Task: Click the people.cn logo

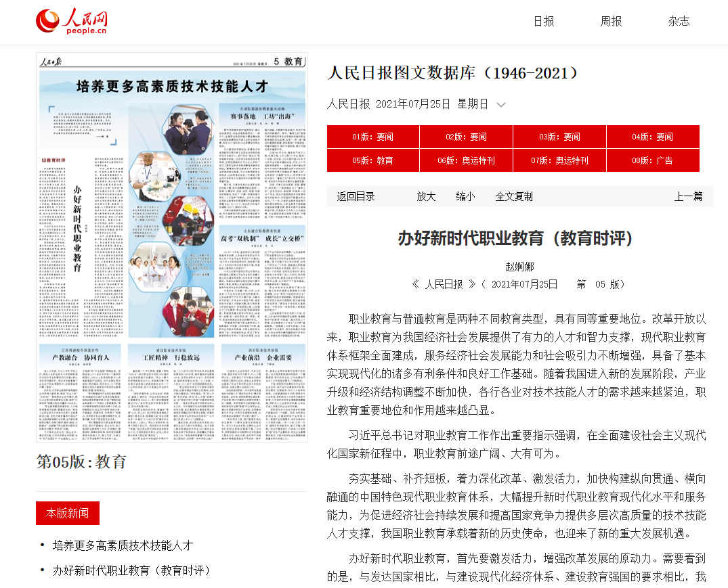Action: click(x=72, y=22)
